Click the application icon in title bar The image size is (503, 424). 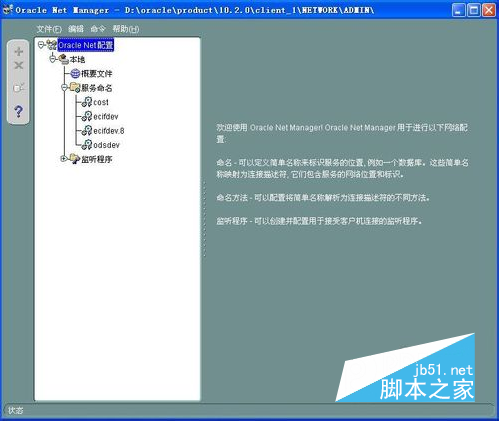click(8, 10)
